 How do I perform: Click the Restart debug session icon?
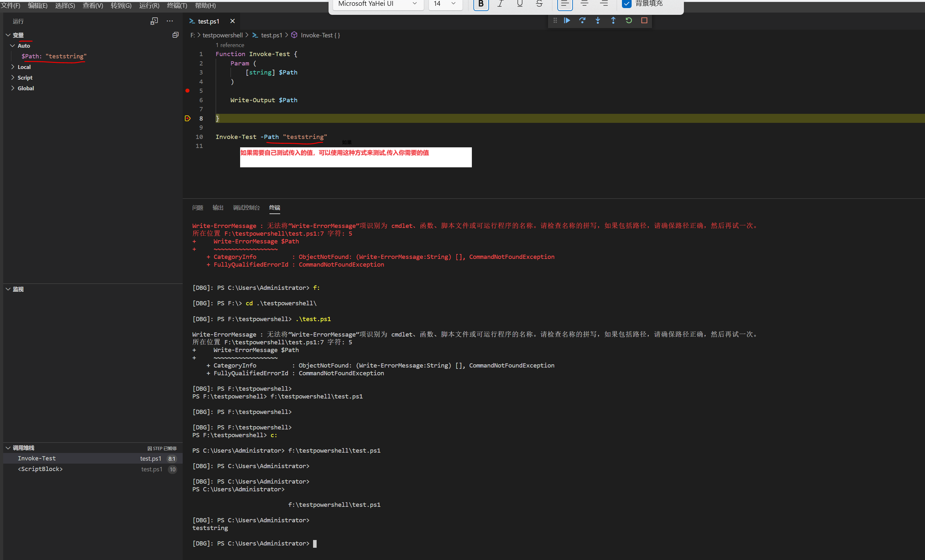628,21
